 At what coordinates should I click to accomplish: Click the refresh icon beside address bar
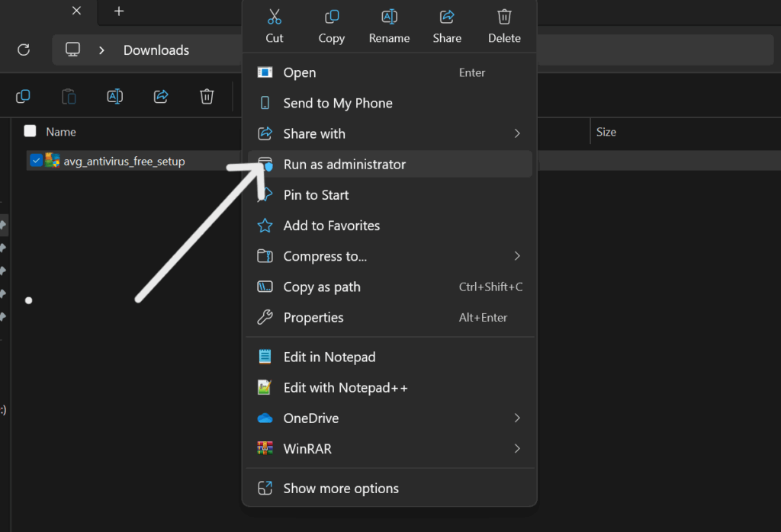(24, 50)
